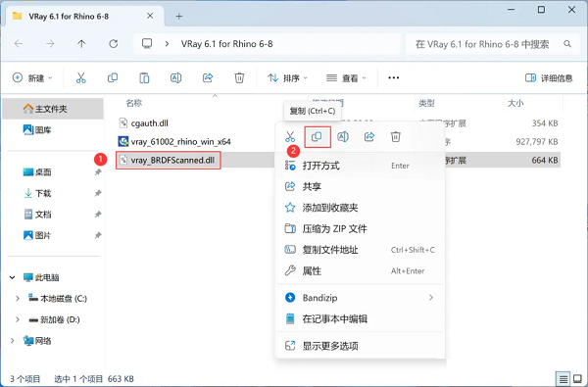Screen dimensions: 588x387
Task: Open the Bandizip submenu
Action: point(360,298)
